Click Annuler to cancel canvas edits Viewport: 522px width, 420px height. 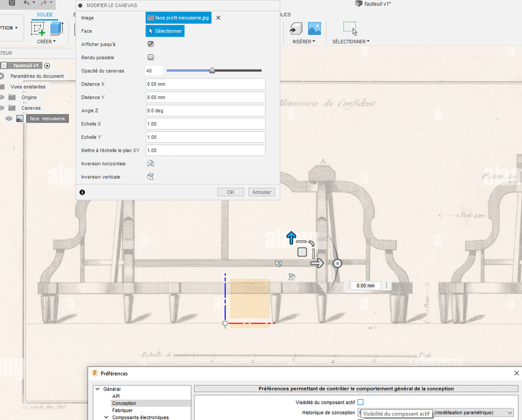(262, 192)
